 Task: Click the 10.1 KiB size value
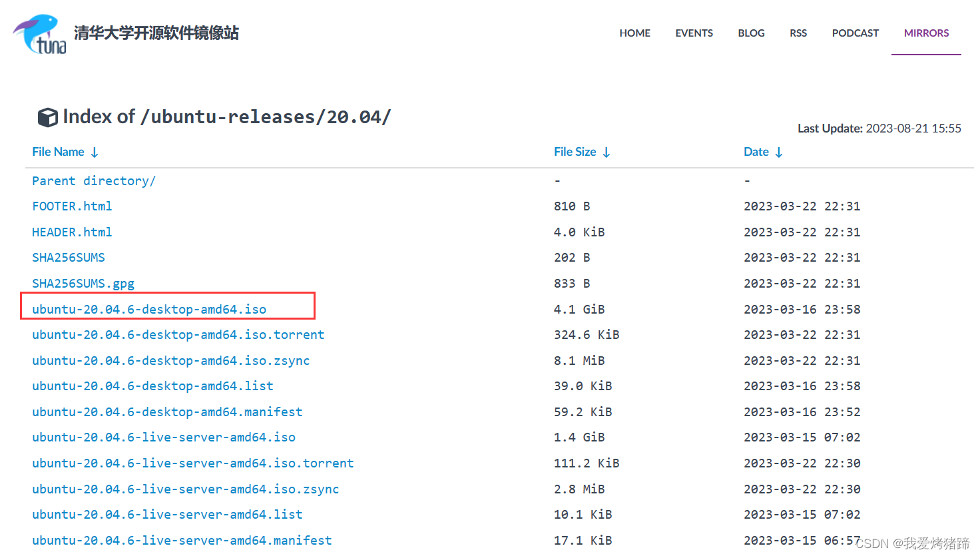[x=583, y=515]
